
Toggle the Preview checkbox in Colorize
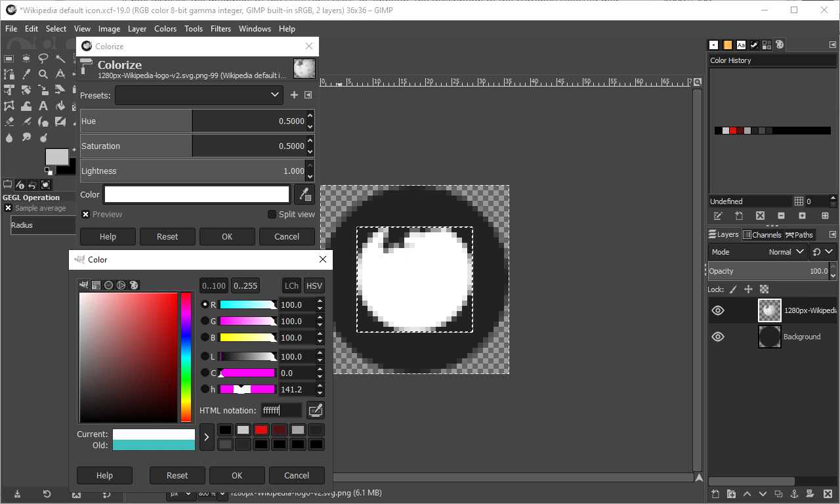pyautogui.click(x=85, y=215)
